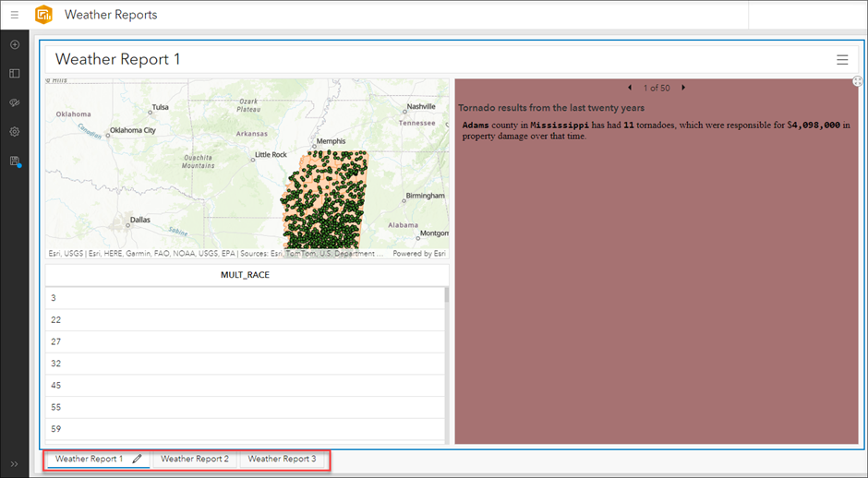This screenshot has height=478, width=868.
Task: Select the table row with value 22
Action: 246,320
